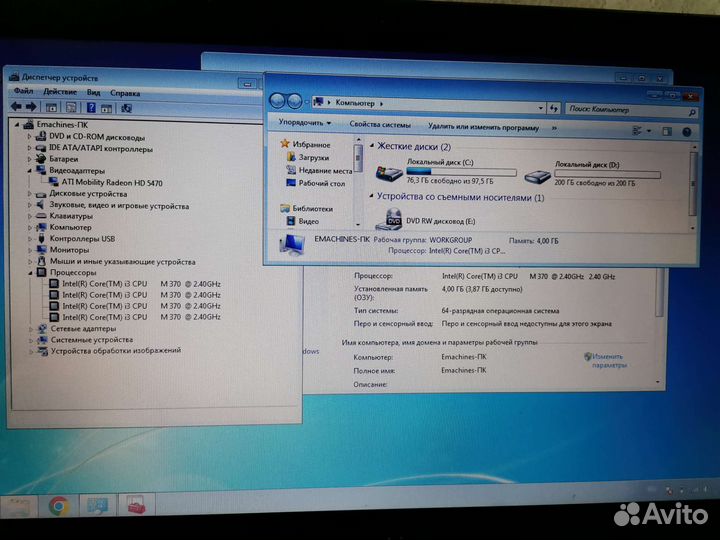
Task: Click the Батареи battery icon
Action: (x=41, y=159)
